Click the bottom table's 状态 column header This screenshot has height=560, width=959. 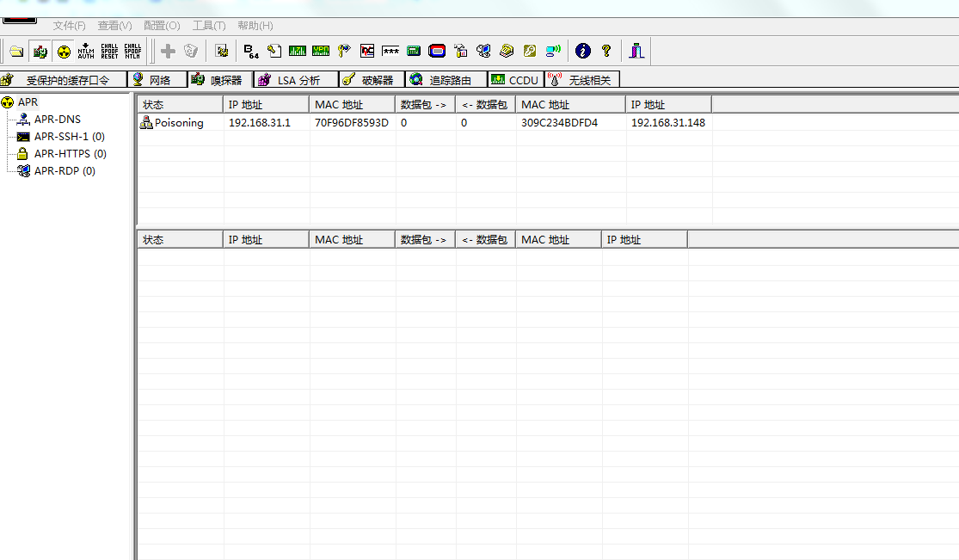[x=180, y=240]
